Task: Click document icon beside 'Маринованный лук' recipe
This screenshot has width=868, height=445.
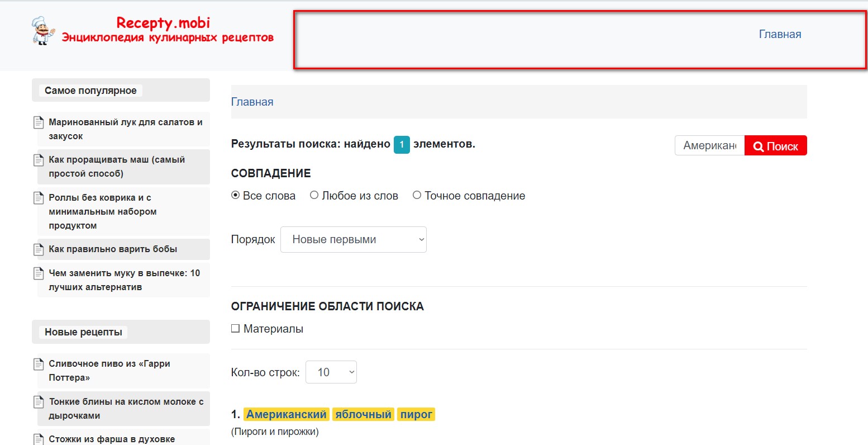Action: 39,122
